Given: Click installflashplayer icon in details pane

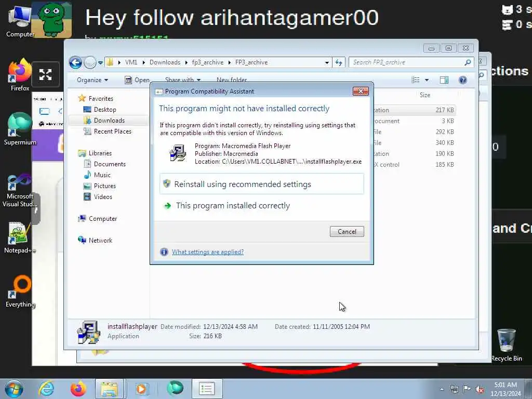Looking at the screenshot, I should [x=88, y=332].
